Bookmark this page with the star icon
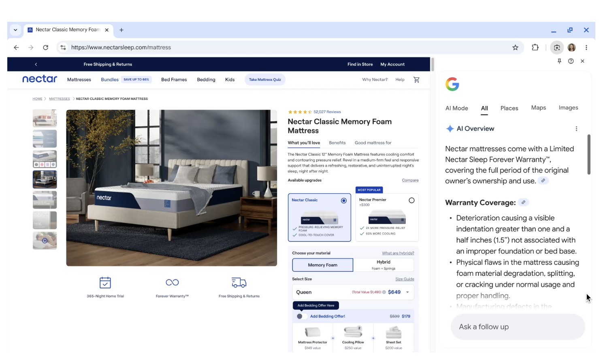The image size is (601, 364). click(x=515, y=47)
